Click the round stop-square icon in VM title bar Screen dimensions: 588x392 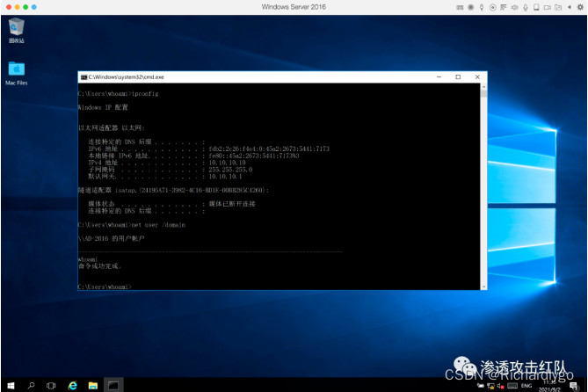[470, 7]
